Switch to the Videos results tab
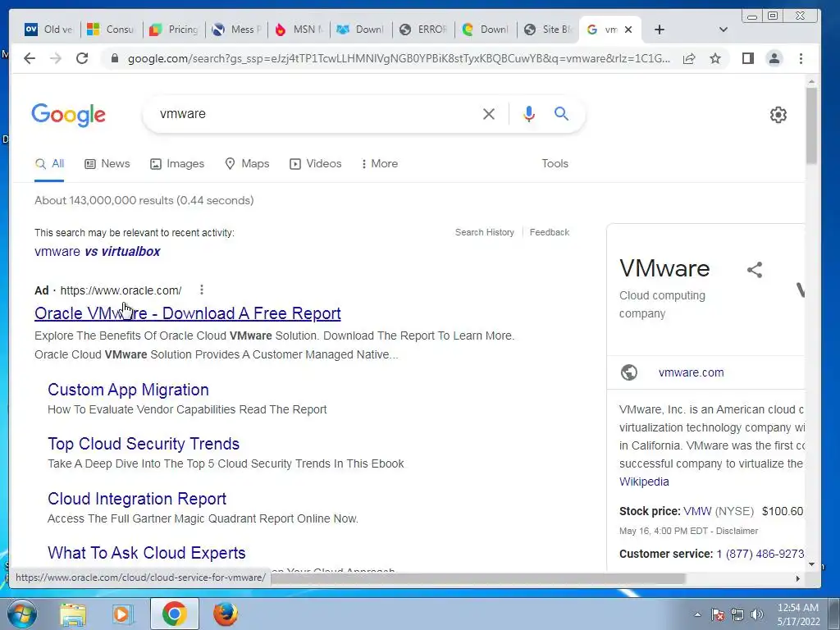This screenshot has width=840, height=630. pyautogui.click(x=316, y=163)
